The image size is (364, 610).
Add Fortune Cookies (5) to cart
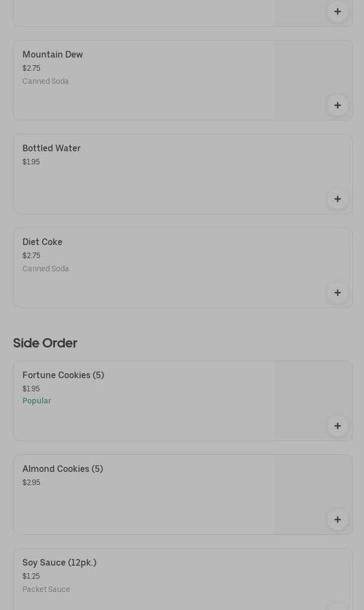point(337,426)
